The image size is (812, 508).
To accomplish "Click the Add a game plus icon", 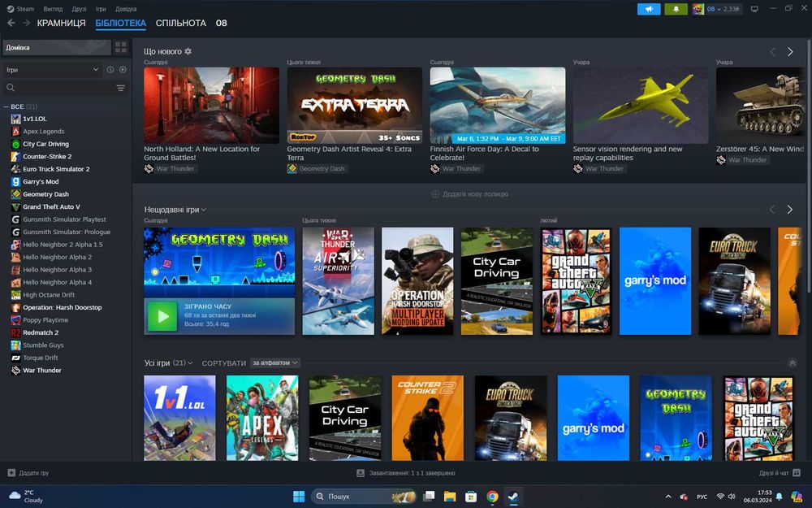I will point(11,473).
